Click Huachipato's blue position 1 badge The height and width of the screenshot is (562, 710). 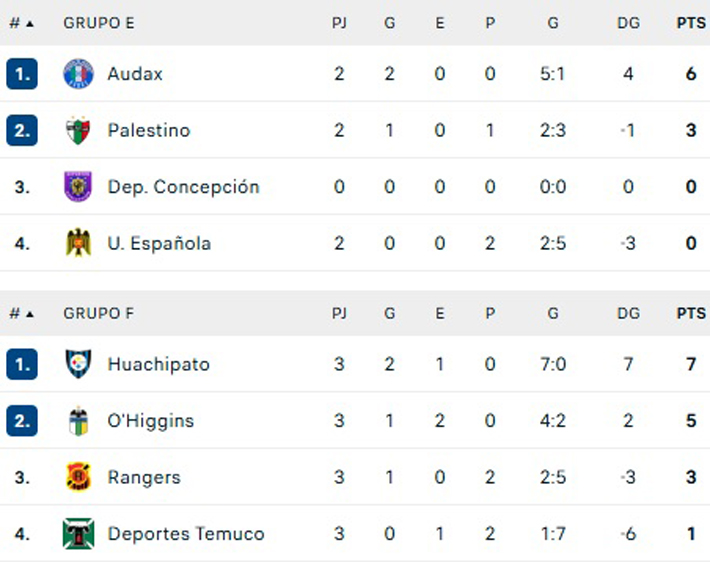point(22,364)
